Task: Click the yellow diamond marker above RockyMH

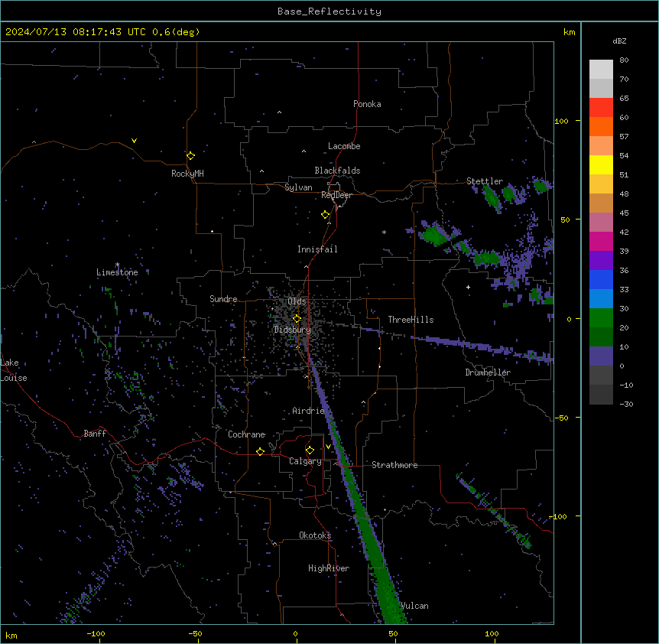Action: [190, 156]
